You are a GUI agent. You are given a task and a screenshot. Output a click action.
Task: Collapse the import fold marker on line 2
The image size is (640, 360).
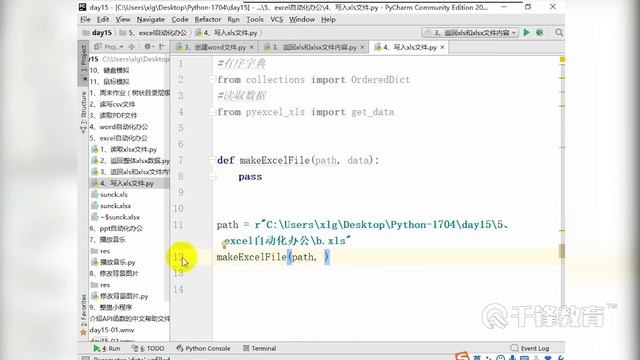(x=212, y=79)
